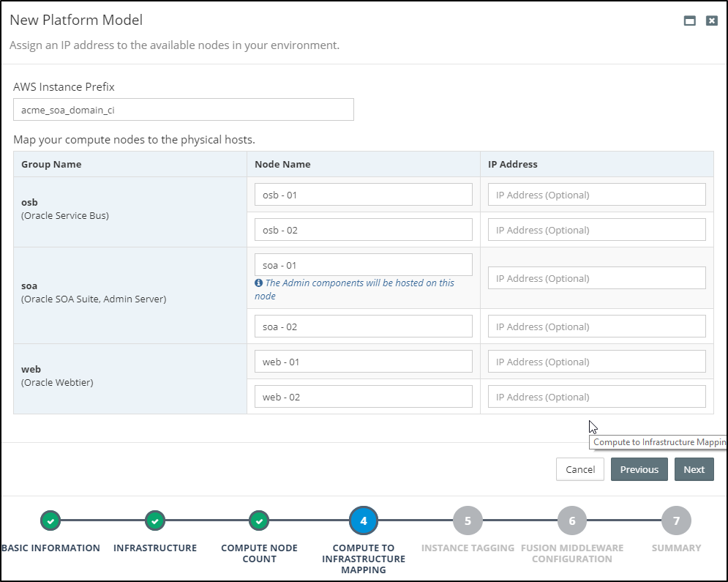Click the web - 02 node name field
Image resolution: width=728 pixels, height=582 pixels.
(x=364, y=396)
